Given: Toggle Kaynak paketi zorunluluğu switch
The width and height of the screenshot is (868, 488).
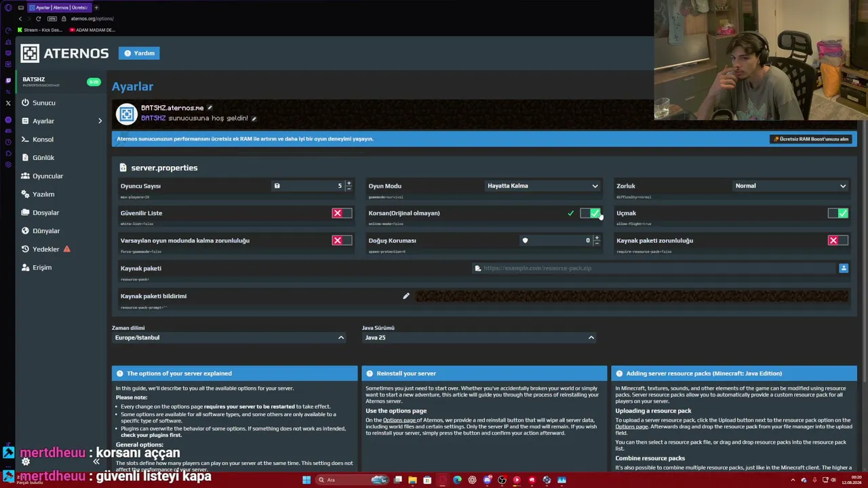Looking at the screenshot, I should click(x=838, y=241).
